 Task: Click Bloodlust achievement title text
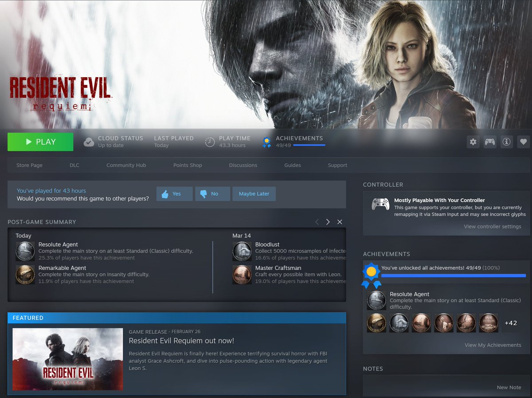pos(267,244)
